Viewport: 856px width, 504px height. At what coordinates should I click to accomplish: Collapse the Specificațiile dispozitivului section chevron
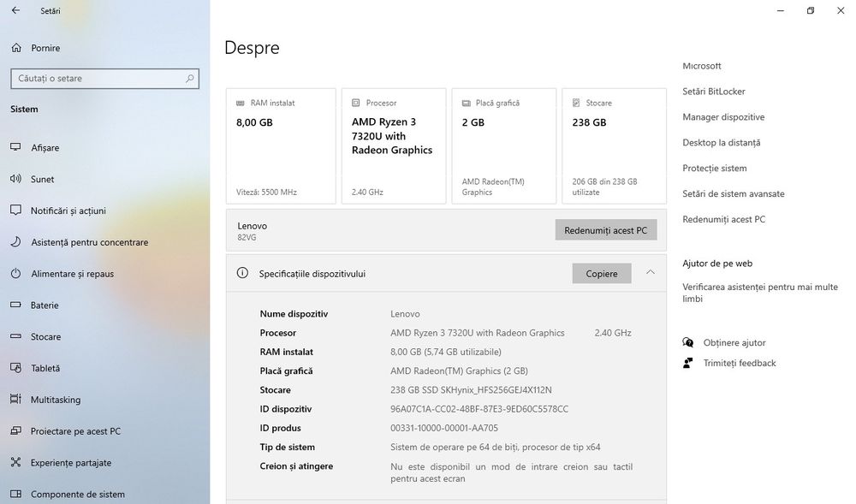click(651, 272)
